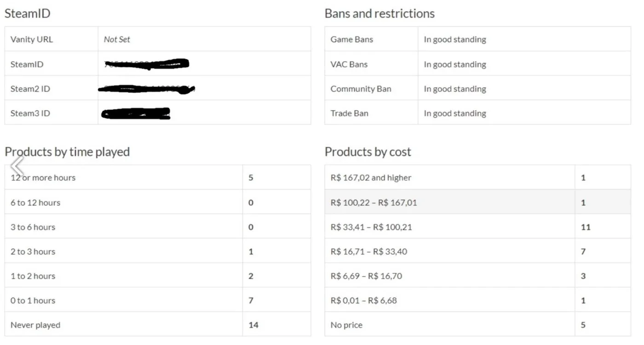This screenshot has width=644, height=345.
Task: Open the 'R$ 16,71 – R$ 33,40' row
Action: point(478,251)
